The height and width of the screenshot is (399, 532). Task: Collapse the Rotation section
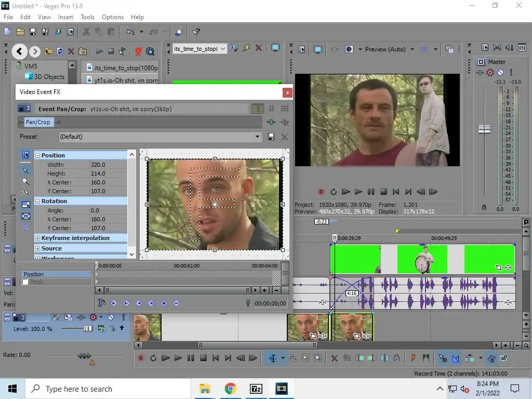(37, 201)
